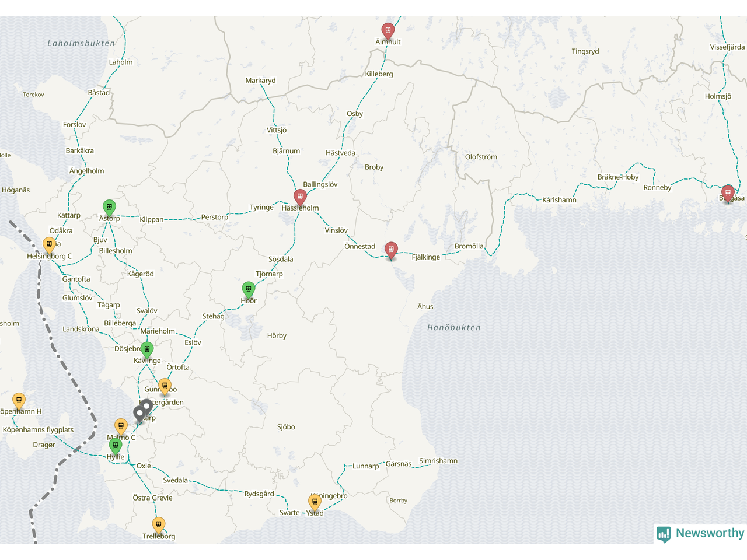Select the green train marker at Hyllie
Viewport: 747px width, 560px height.
pos(116,446)
